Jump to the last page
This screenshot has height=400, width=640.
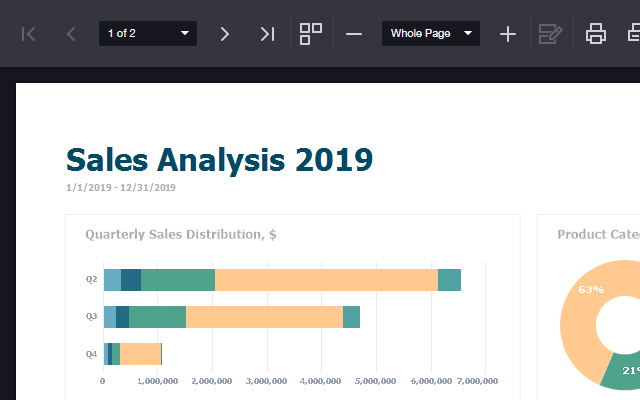coord(267,34)
